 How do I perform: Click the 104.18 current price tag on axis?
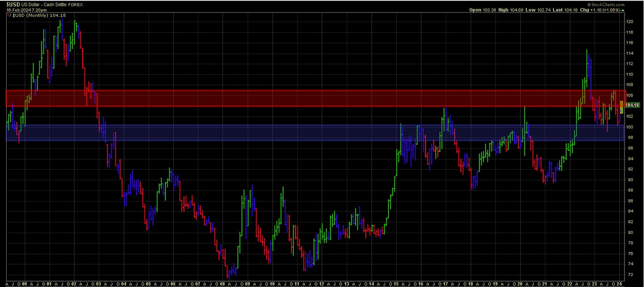tap(633, 105)
